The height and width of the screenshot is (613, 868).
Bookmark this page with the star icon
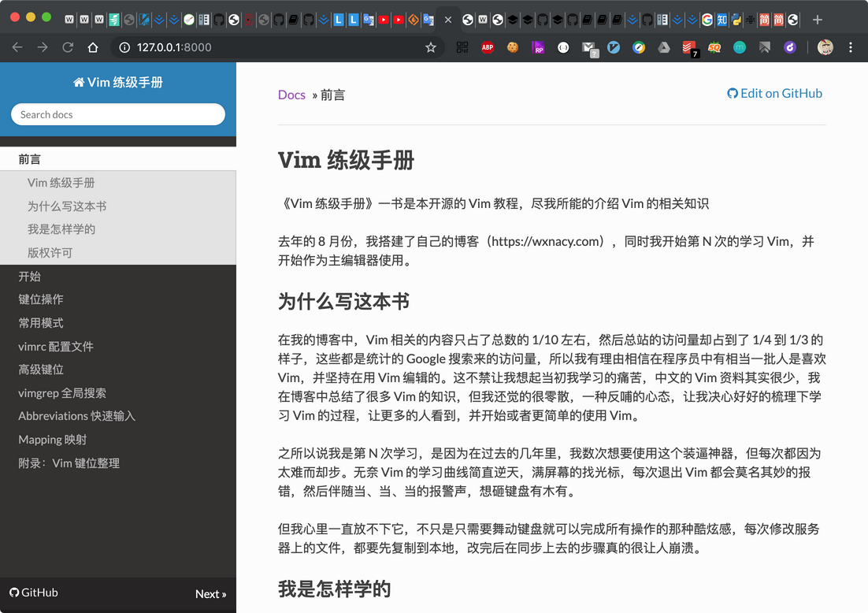[431, 47]
